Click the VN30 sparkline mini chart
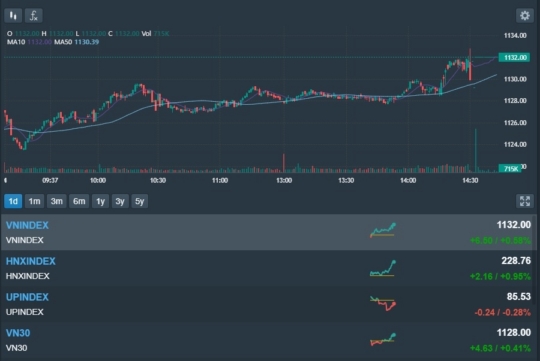The image size is (540, 361). tap(383, 340)
